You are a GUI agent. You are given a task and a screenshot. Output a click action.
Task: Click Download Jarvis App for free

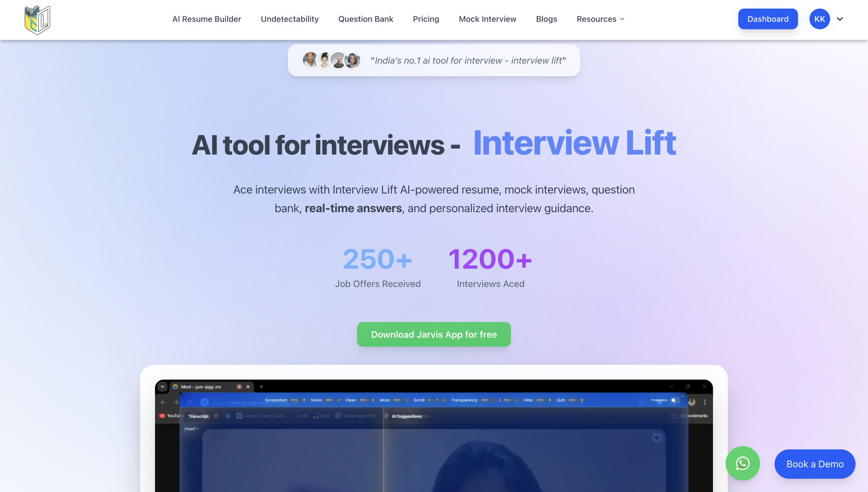point(434,334)
